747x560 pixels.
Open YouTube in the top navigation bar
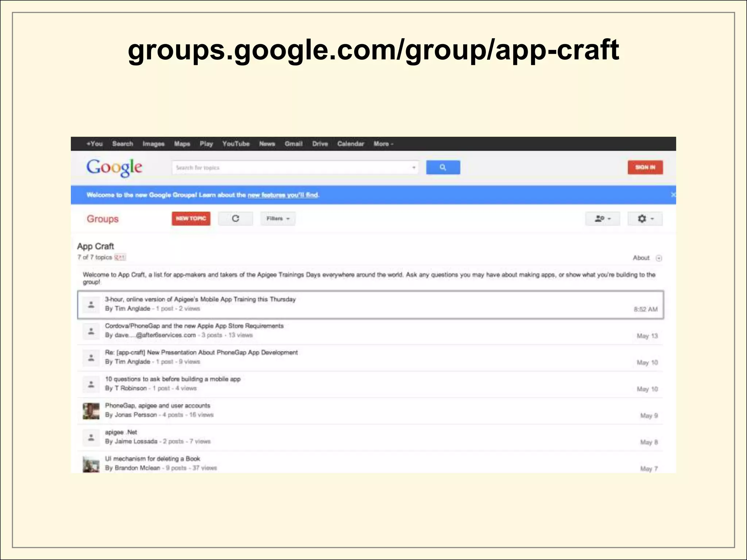(x=236, y=144)
